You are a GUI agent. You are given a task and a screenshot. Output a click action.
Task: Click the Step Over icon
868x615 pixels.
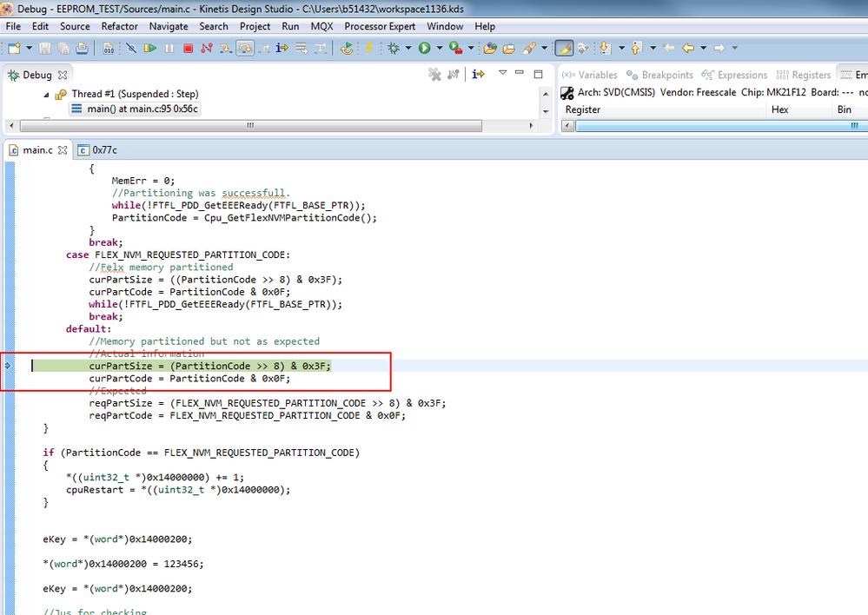245,49
